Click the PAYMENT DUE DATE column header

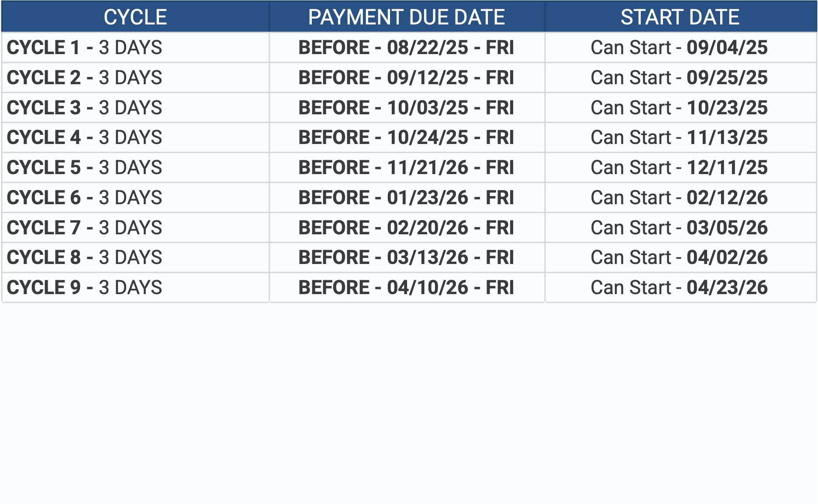[x=406, y=17]
